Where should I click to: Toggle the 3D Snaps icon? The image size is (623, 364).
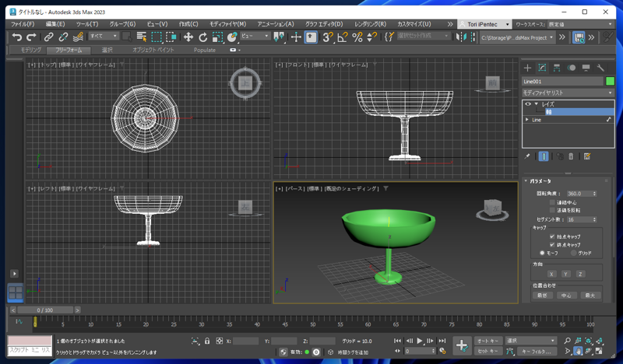327,37
